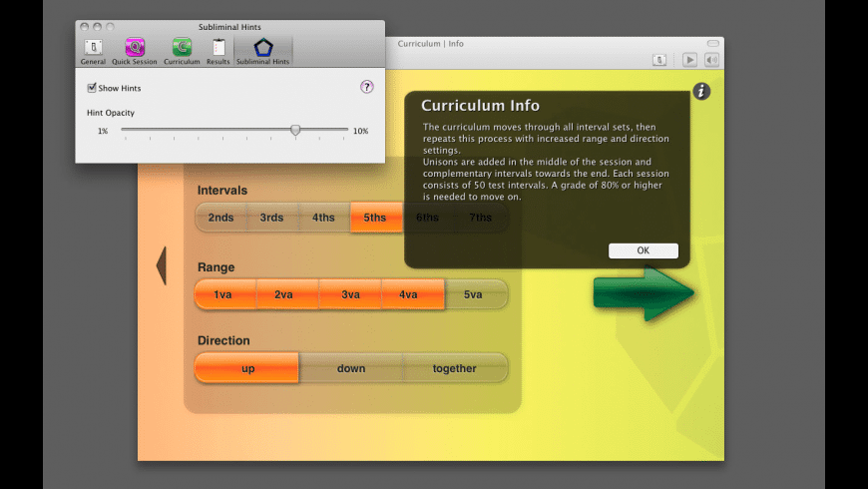Click the purple help question mark
Screen dimensions: 868x489
[366, 88]
